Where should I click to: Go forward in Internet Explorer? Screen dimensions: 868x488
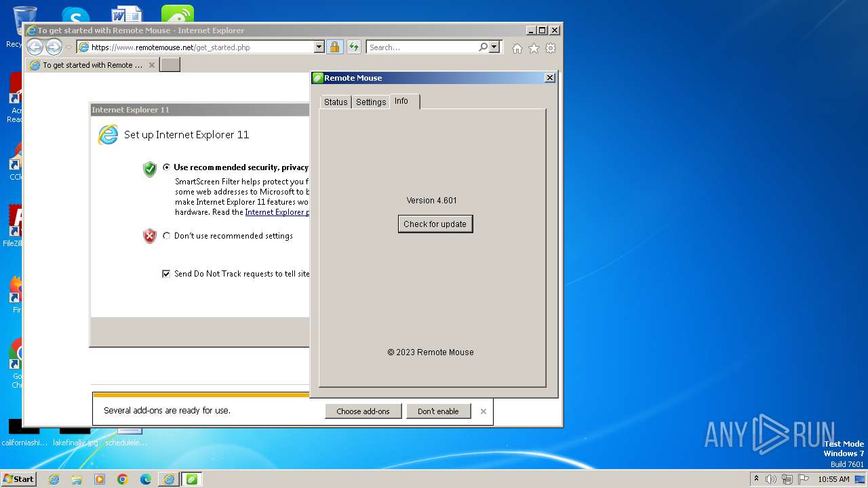54,47
